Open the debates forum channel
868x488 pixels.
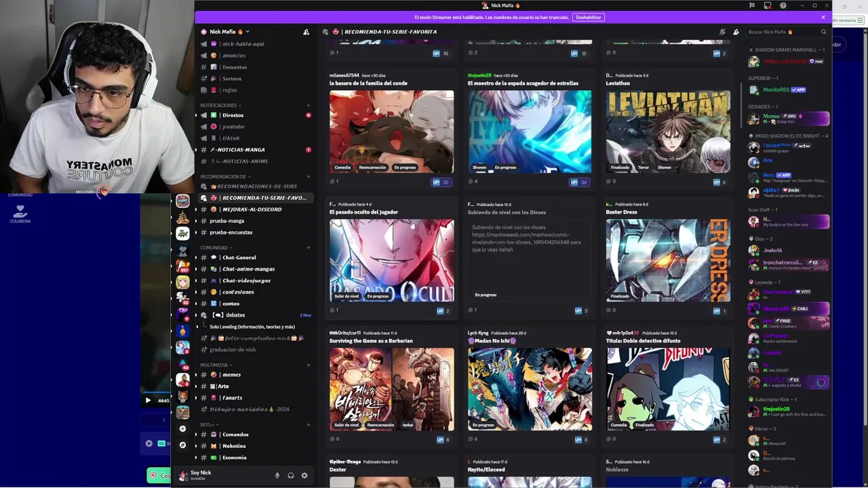click(254, 315)
